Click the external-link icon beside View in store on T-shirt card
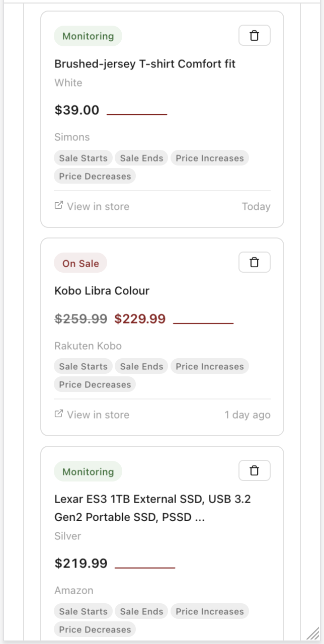 click(58, 206)
